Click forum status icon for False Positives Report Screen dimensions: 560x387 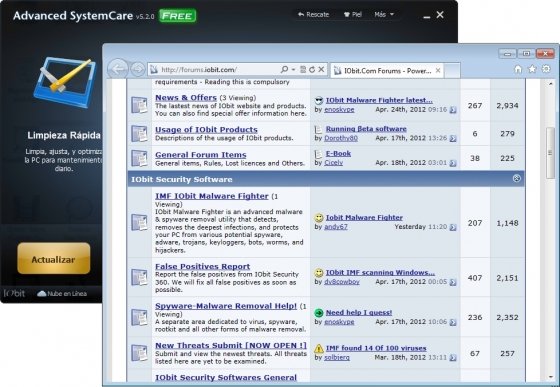(x=139, y=277)
